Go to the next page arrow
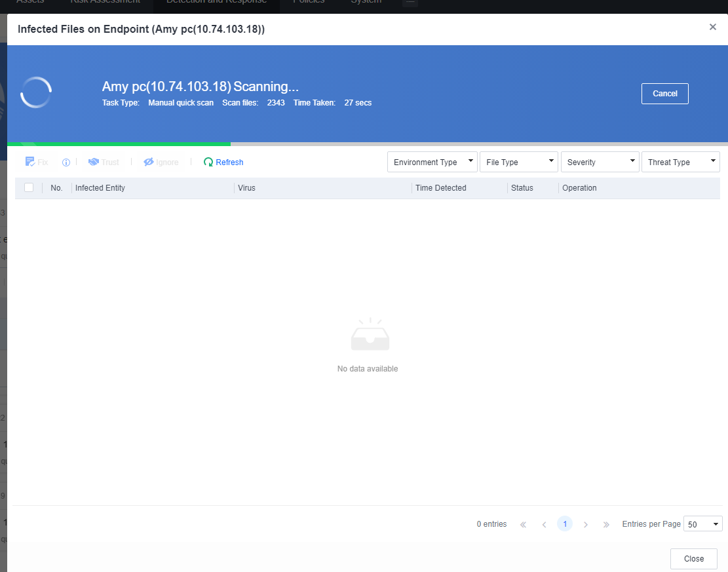728x572 pixels. tap(586, 524)
